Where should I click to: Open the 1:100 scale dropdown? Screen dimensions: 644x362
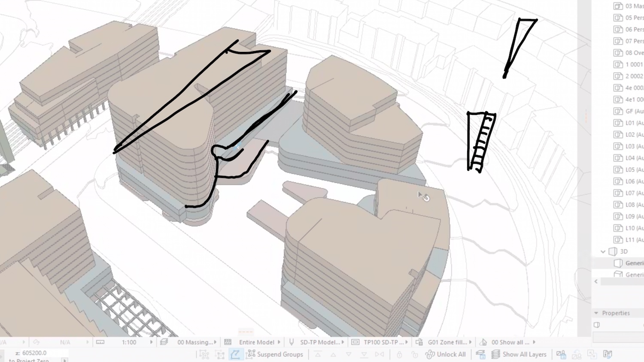click(x=151, y=342)
